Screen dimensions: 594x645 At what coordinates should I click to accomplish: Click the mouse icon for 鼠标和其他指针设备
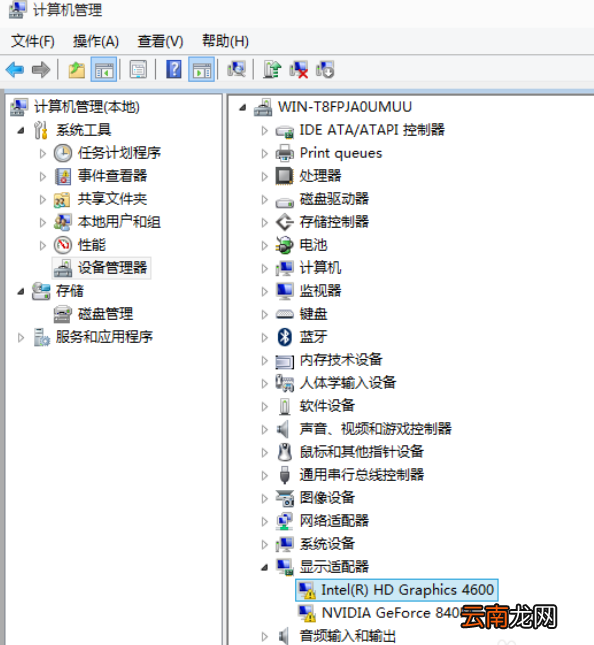(x=285, y=452)
